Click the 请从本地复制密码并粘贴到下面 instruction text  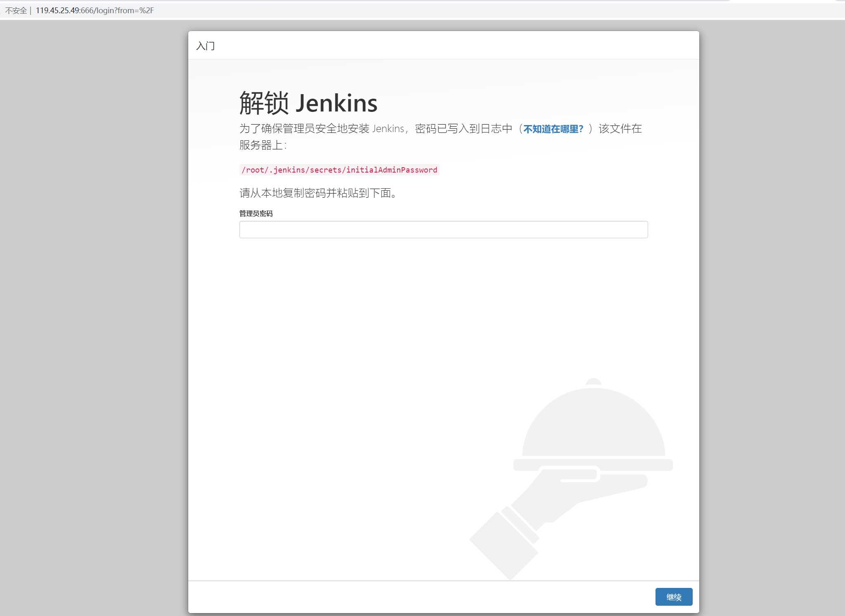[x=318, y=193]
